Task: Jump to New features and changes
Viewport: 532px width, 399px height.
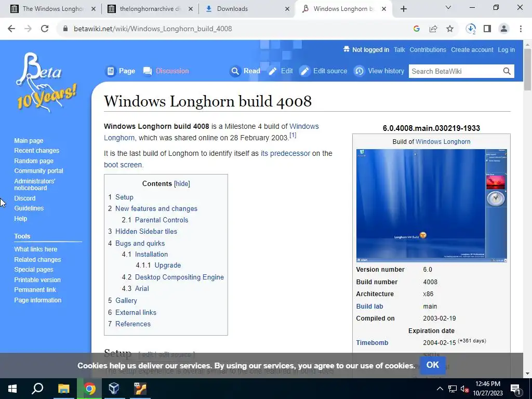Action: coord(156,209)
